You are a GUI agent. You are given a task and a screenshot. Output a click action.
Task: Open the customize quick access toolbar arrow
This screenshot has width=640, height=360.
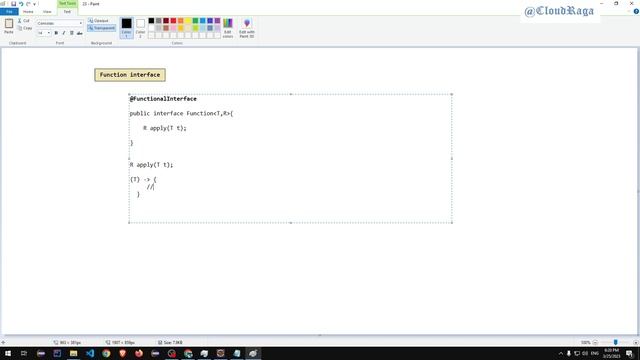coord(35,4)
